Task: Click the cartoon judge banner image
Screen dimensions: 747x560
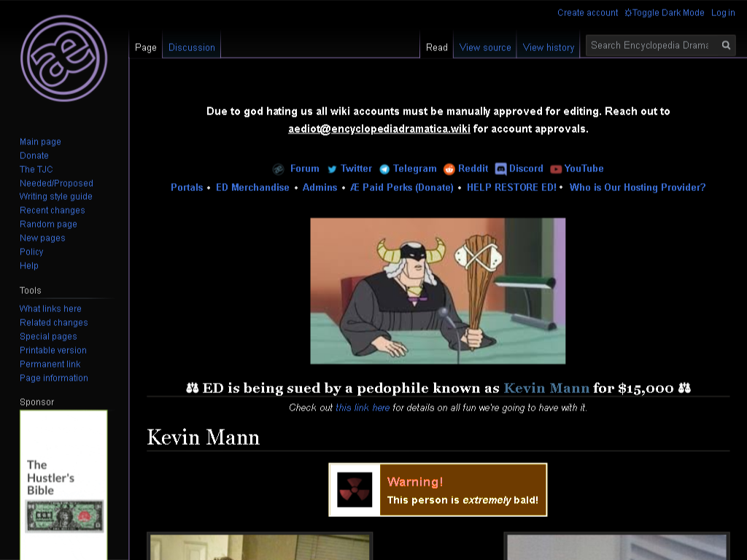Action: [x=438, y=291]
